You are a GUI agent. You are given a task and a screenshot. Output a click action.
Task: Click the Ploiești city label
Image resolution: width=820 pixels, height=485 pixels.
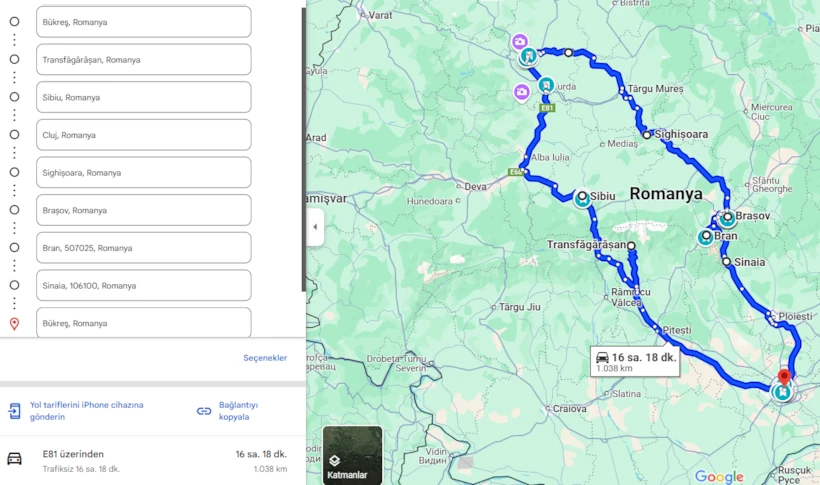click(x=795, y=317)
